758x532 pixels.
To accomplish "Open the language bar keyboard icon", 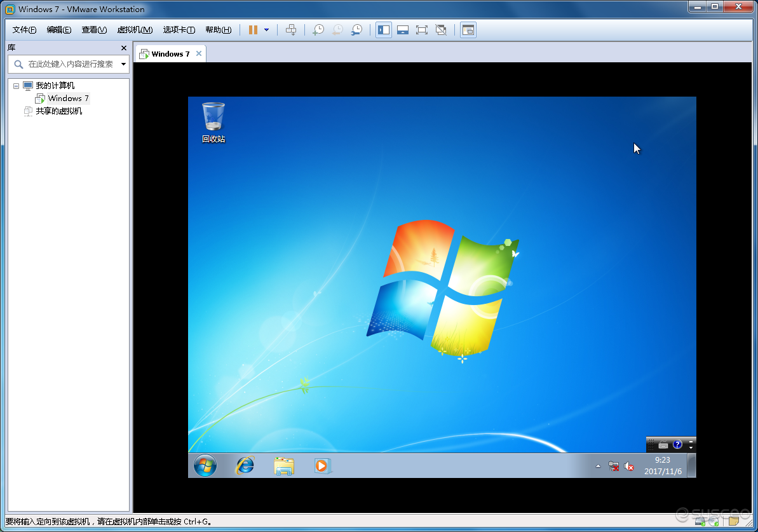I will coord(663,445).
